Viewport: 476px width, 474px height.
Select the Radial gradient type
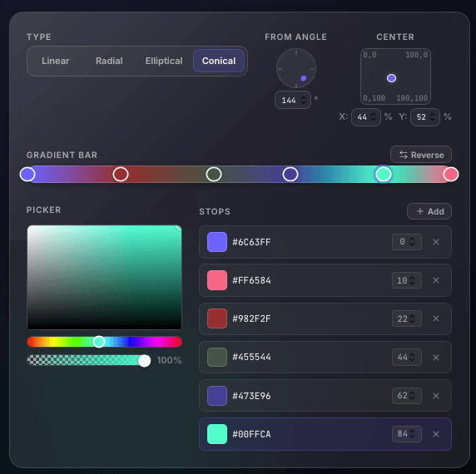109,61
